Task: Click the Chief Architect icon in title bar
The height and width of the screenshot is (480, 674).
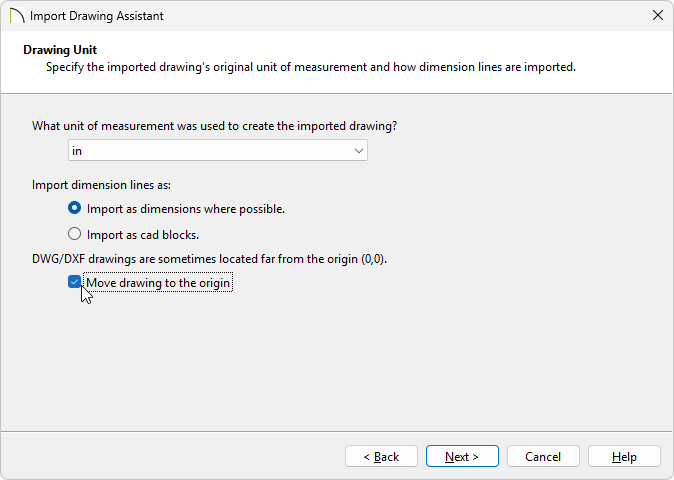Action: click(x=17, y=16)
